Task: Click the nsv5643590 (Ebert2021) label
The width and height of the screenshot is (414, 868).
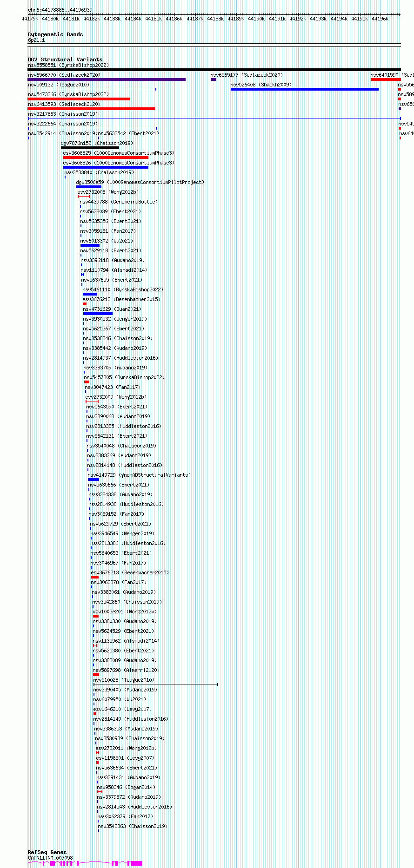Action: click(117, 407)
